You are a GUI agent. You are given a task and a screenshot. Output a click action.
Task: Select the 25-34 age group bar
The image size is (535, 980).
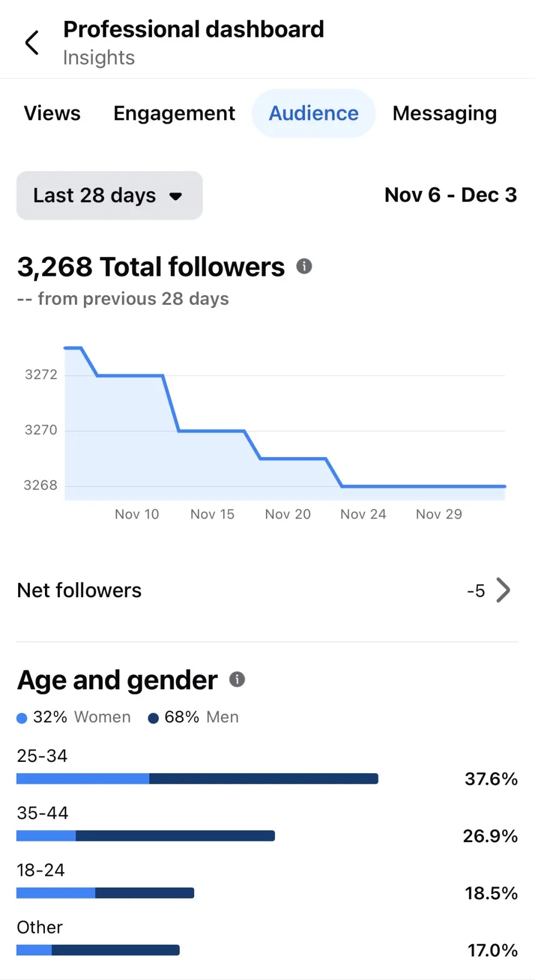point(197,778)
